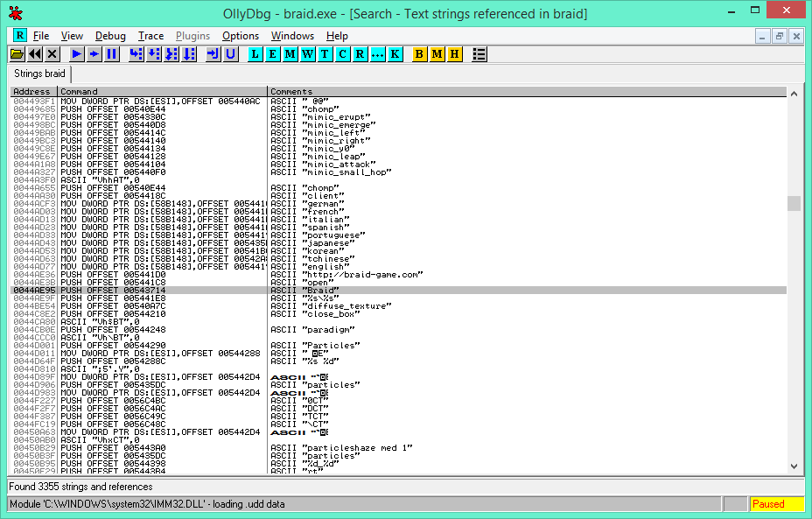Click the Open file folder icon
This screenshot has height=519, width=812.
click(x=17, y=54)
